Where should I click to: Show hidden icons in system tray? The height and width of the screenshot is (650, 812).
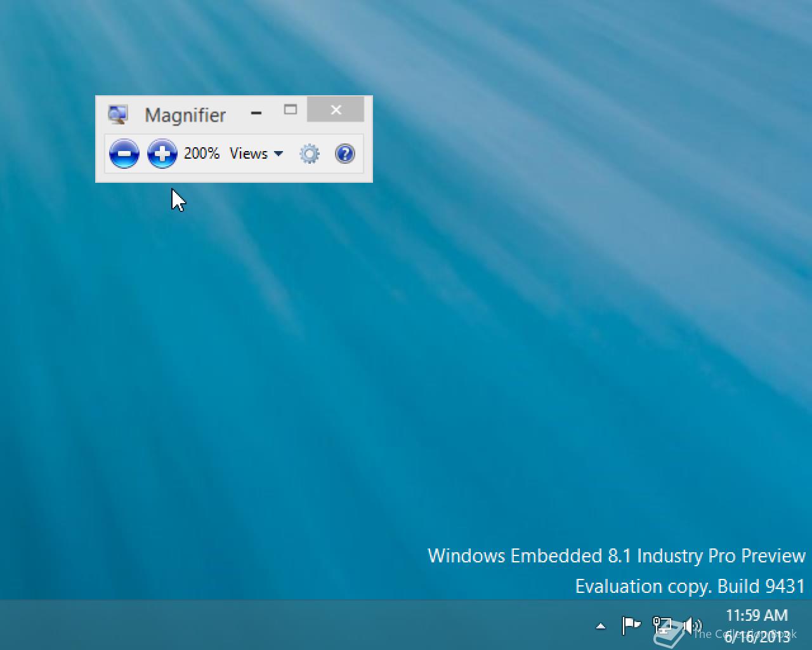click(x=601, y=627)
